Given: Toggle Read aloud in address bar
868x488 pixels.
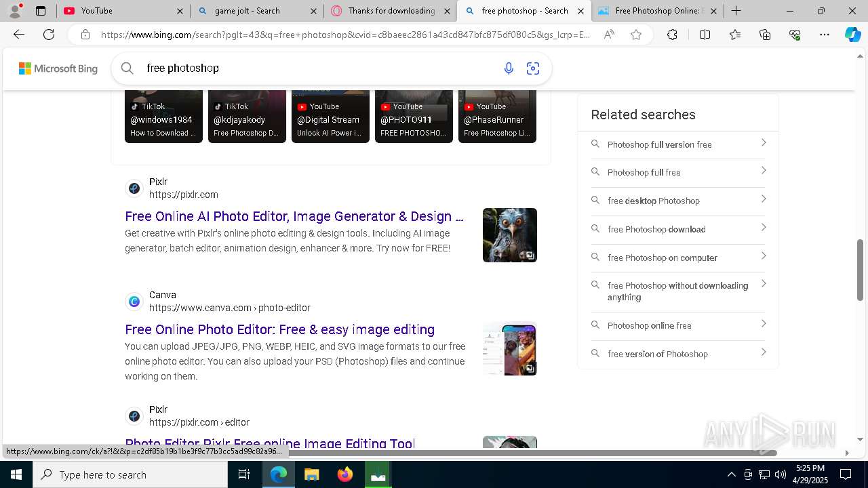Looking at the screenshot, I should [x=609, y=35].
